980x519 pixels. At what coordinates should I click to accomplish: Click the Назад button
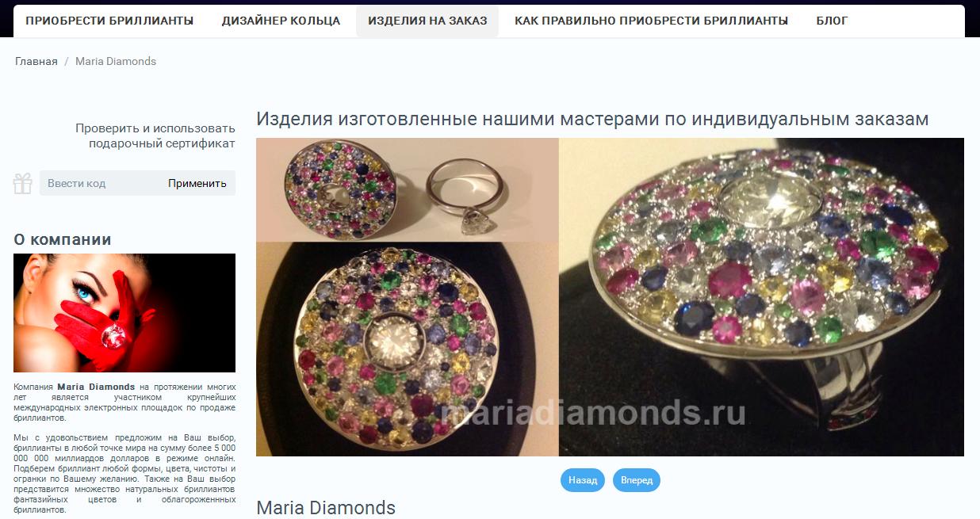[583, 480]
